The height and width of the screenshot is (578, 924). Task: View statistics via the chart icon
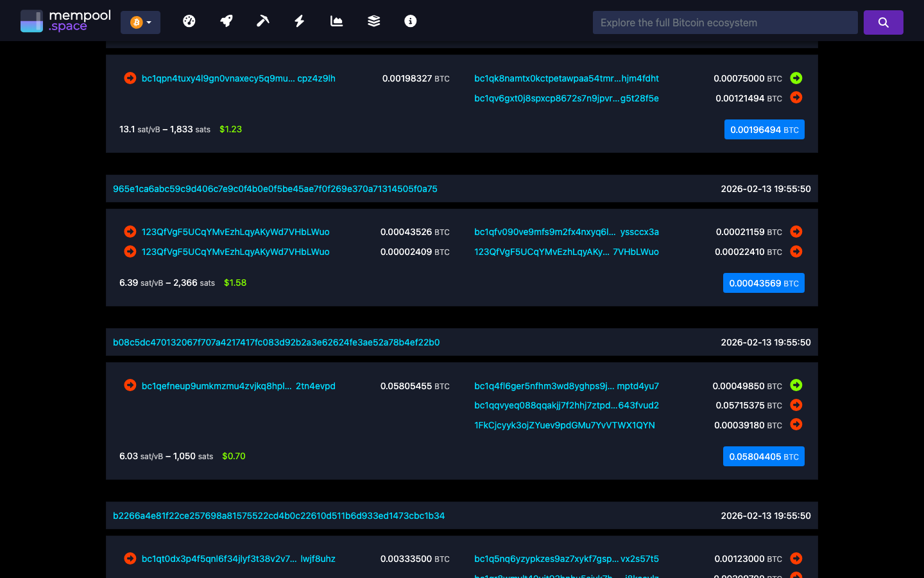336,21
